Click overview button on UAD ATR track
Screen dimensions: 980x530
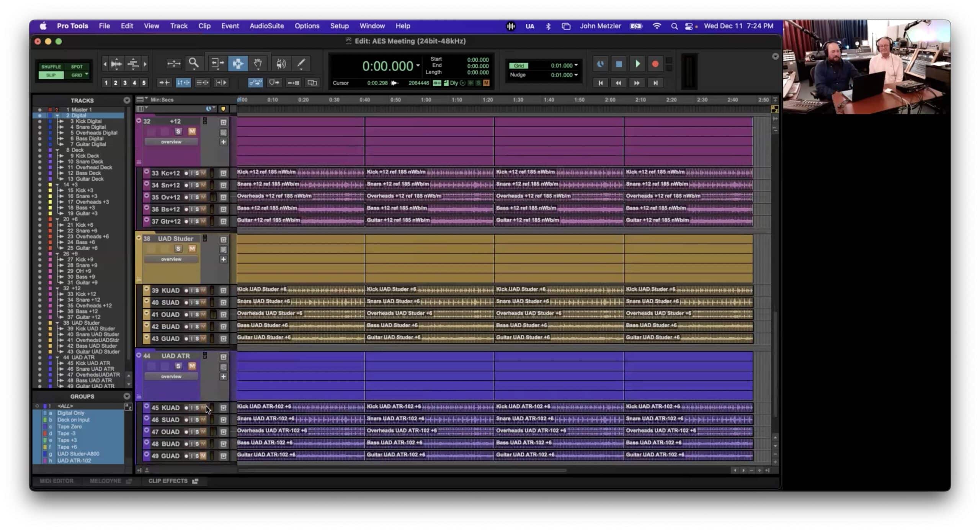(x=171, y=376)
